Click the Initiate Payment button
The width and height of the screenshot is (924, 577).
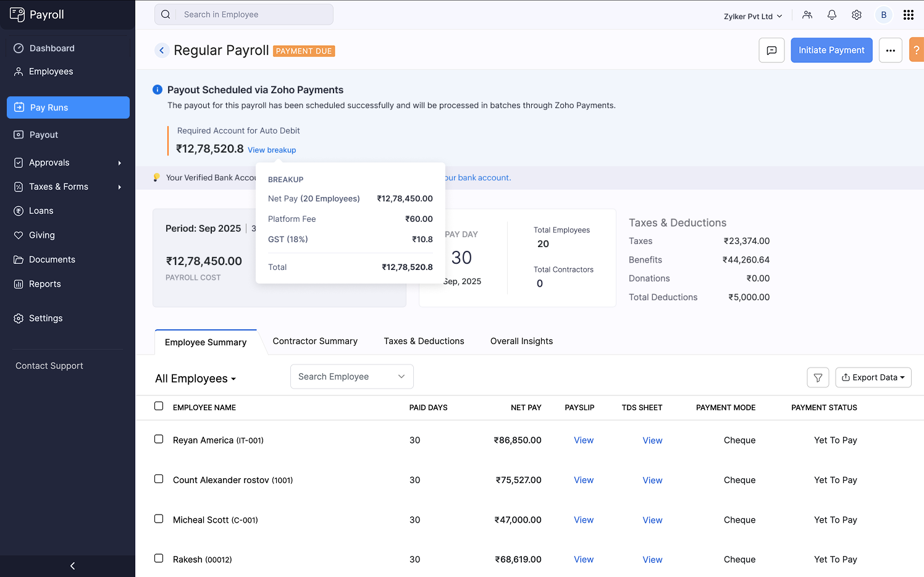coord(831,50)
